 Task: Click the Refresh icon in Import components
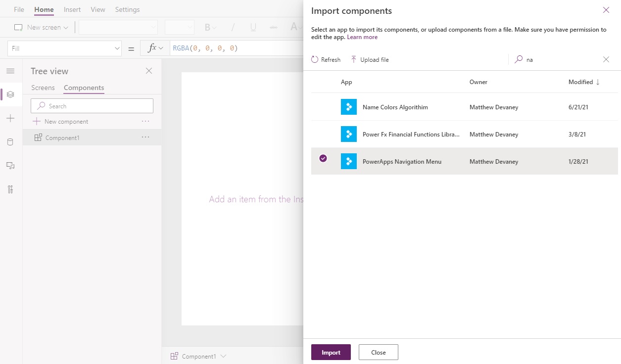[x=315, y=59]
